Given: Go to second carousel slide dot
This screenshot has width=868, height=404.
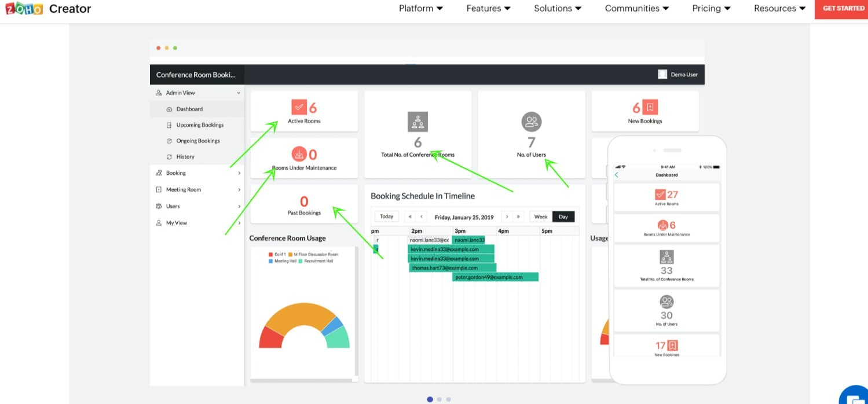Looking at the screenshot, I should [x=439, y=399].
